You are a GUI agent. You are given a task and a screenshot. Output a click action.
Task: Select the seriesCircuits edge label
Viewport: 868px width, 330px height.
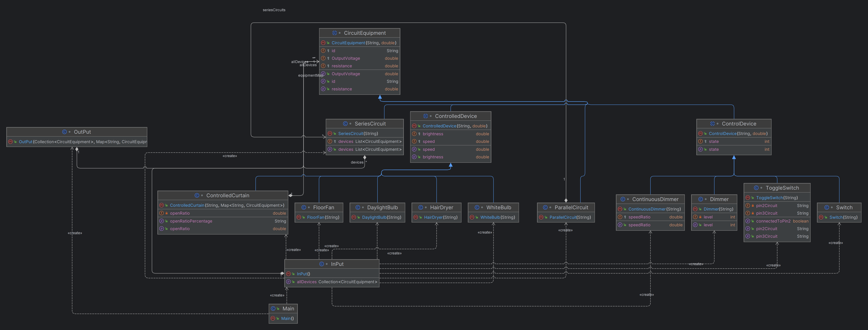click(x=274, y=10)
